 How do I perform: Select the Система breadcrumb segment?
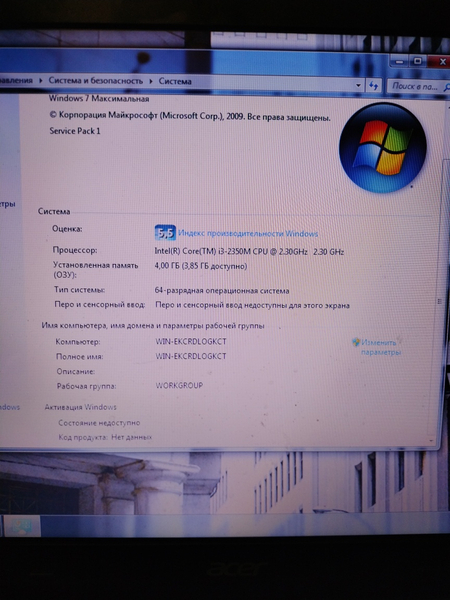pos(175,81)
